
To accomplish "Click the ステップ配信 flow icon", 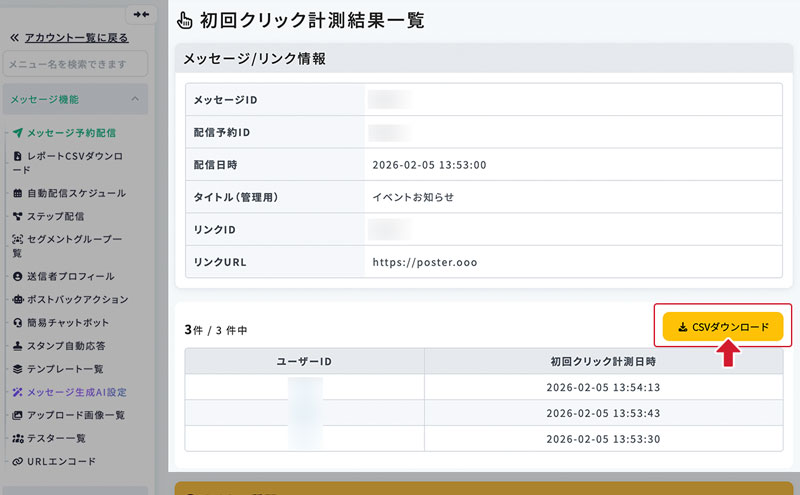I will click(x=17, y=216).
